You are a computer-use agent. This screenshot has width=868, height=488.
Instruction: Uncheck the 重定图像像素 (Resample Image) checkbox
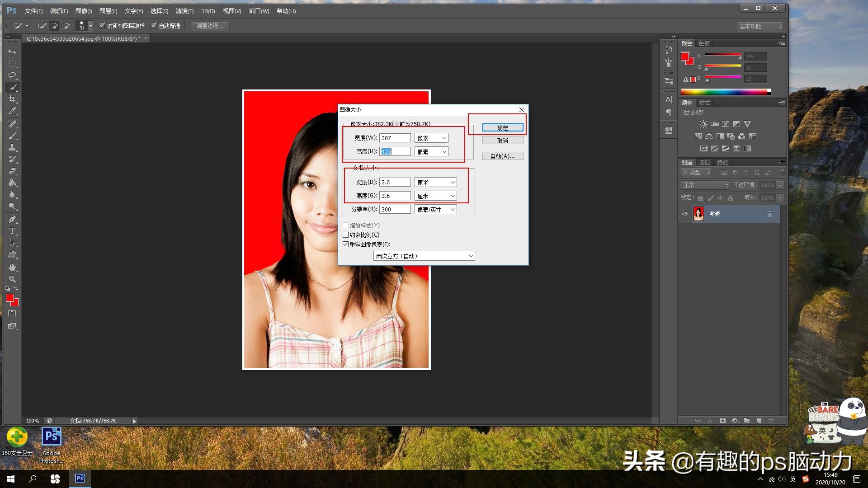click(x=346, y=244)
